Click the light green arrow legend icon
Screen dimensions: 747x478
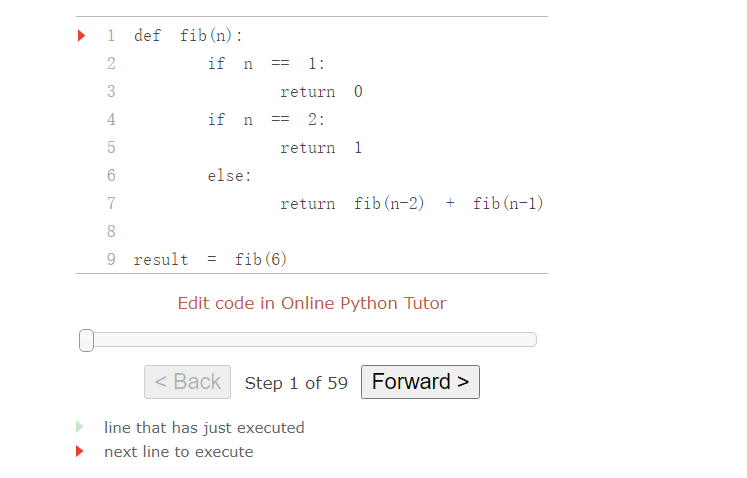click(80, 427)
